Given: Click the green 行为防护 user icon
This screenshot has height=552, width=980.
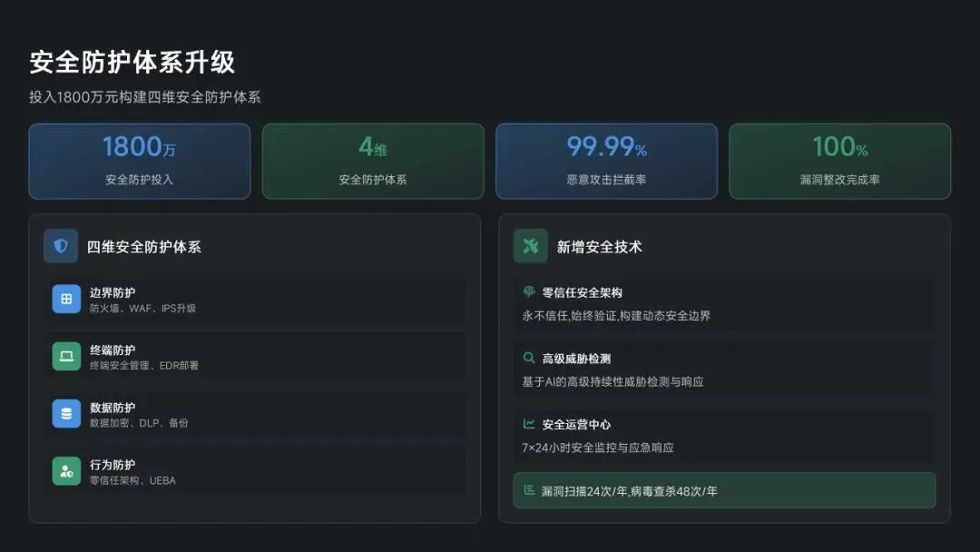Looking at the screenshot, I should point(66,471).
